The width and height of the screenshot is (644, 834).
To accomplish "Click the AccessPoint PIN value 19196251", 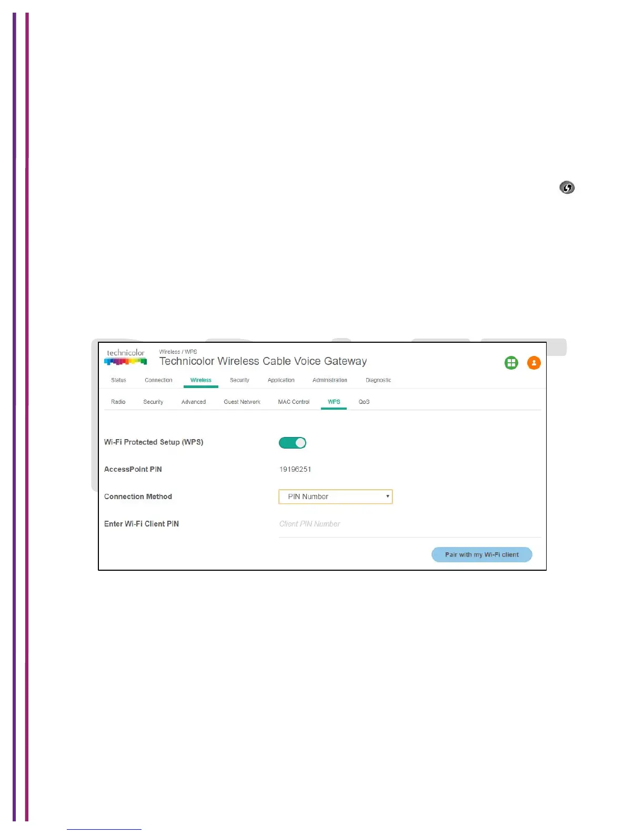I will pyautogui.click(x=295, y=469).
